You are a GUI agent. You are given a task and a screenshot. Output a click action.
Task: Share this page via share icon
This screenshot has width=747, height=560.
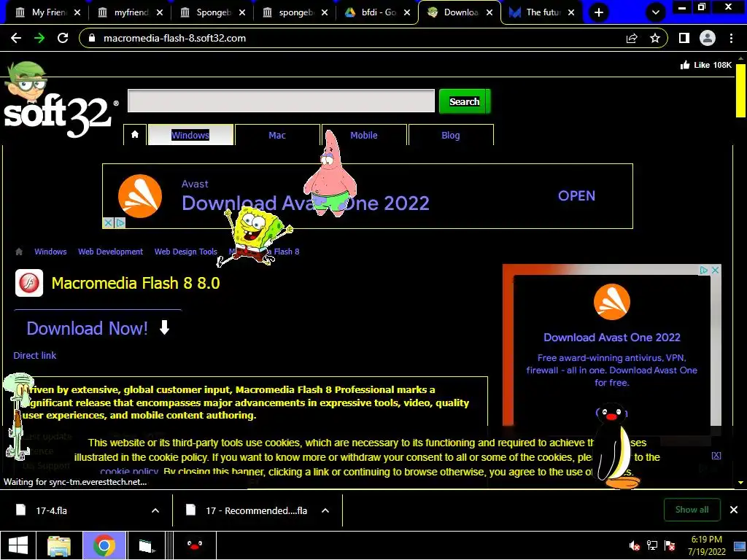632,38
